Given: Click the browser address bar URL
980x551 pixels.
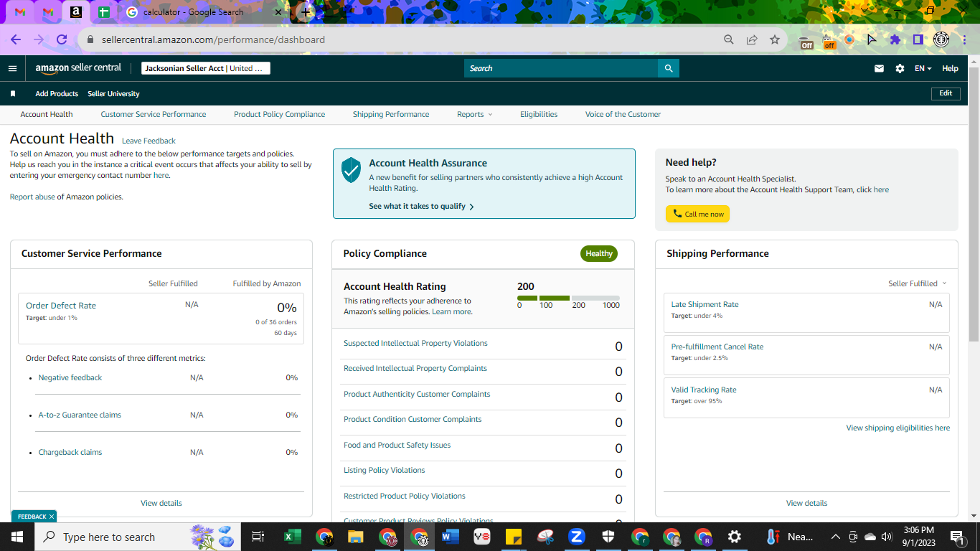Looking at the screenshot, I should click(213, 39).
